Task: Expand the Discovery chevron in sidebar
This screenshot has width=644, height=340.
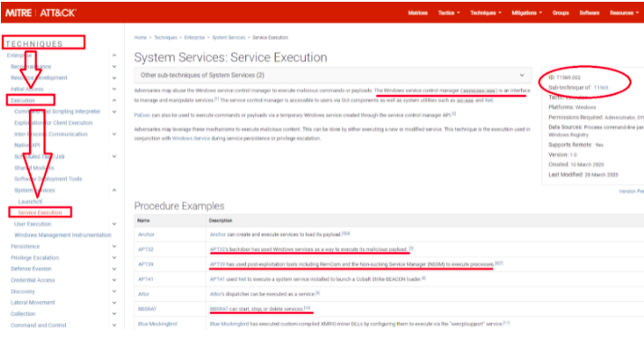Action: pyautogui.click(x=114, y=291)
